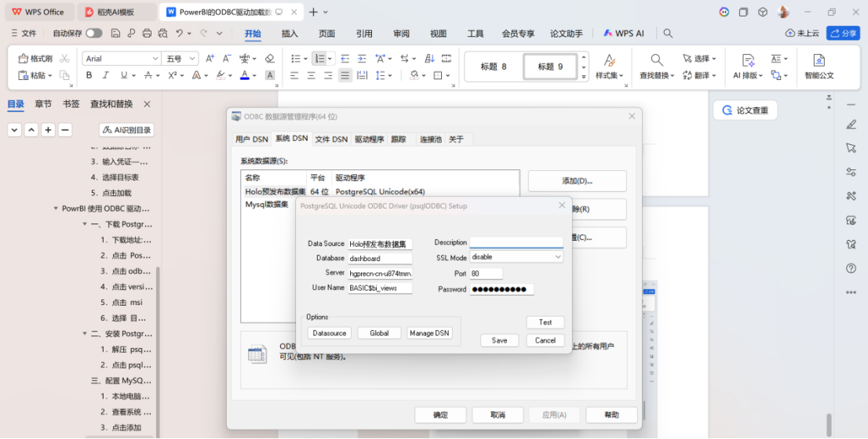Click the font color A with blue bar
This screenshot has width=868, height=439.
[245, 75]
